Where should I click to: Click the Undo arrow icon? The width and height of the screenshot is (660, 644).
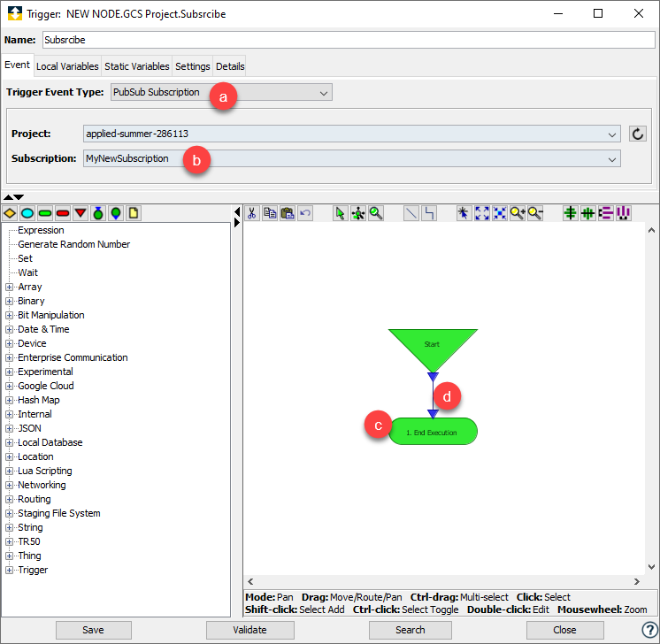(305, 213)
